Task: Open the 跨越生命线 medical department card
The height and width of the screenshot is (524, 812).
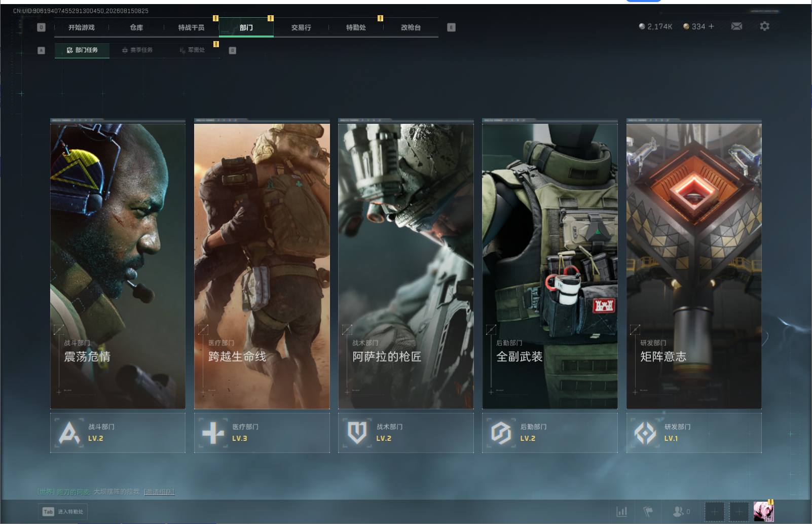Action: tap(262, 265)
